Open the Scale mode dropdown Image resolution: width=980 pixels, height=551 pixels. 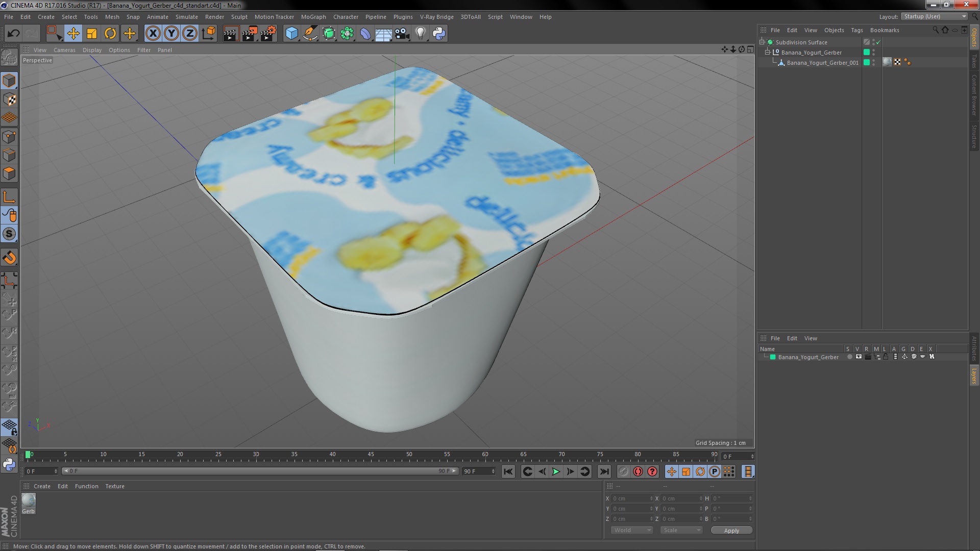click(x=681, y=531)
